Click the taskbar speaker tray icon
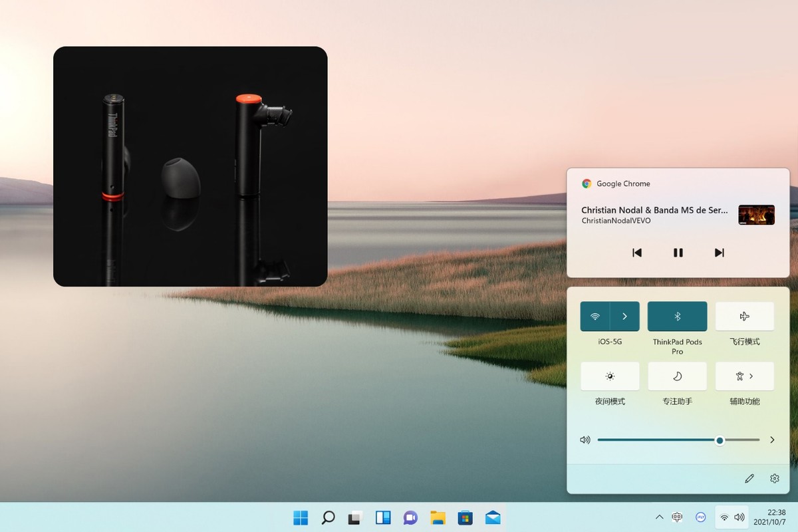This screenshot has height=532, width=798. coord(739,517)
